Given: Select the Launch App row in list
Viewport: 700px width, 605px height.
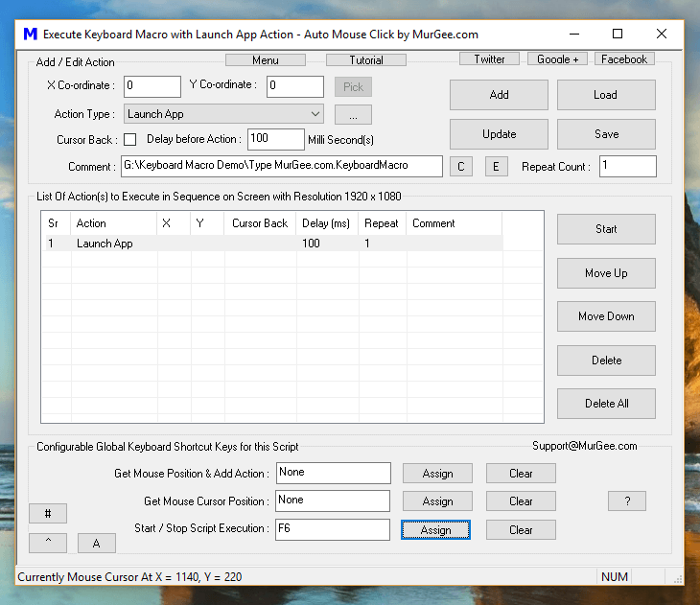Looking at the screenshot, I should coord(272,244).
